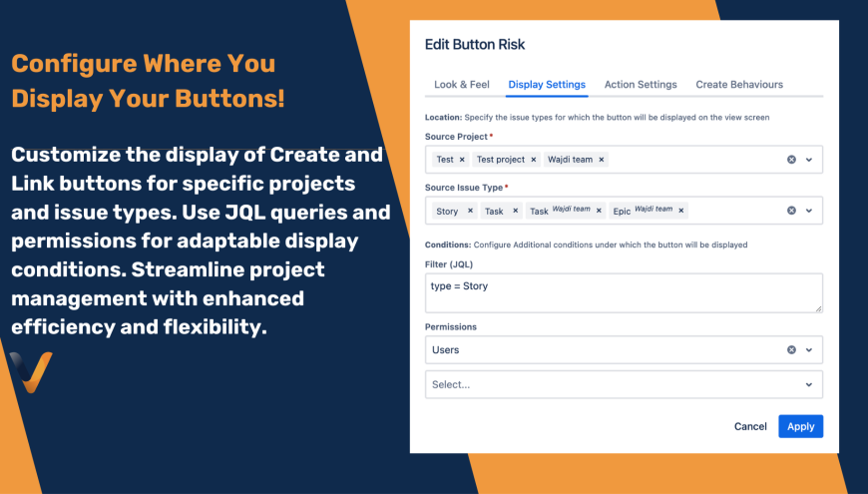Expand the Source Project dropdown
This screenshot has width=868, height=494.
pyautogui.click(x=809, y=160)
